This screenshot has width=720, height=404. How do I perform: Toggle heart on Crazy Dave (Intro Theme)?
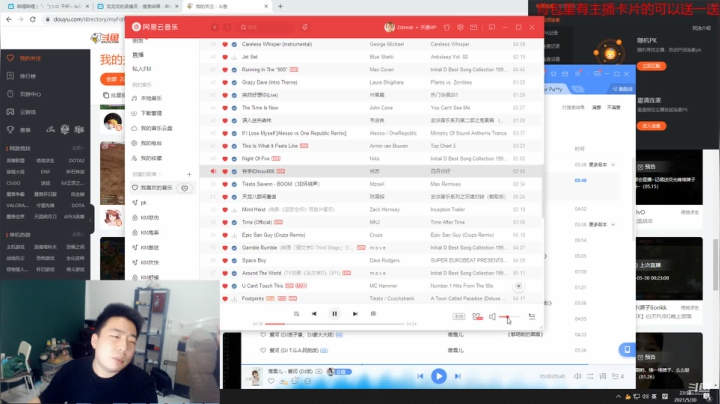pos(225,83)
